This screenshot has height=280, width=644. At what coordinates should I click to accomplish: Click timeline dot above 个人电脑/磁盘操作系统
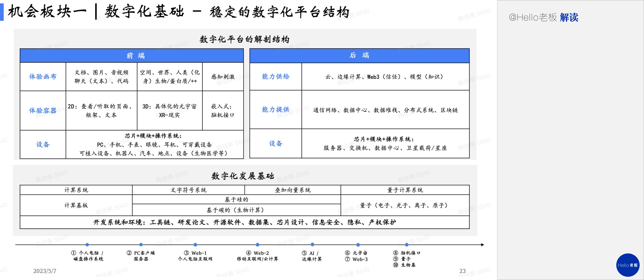(87, 245)
